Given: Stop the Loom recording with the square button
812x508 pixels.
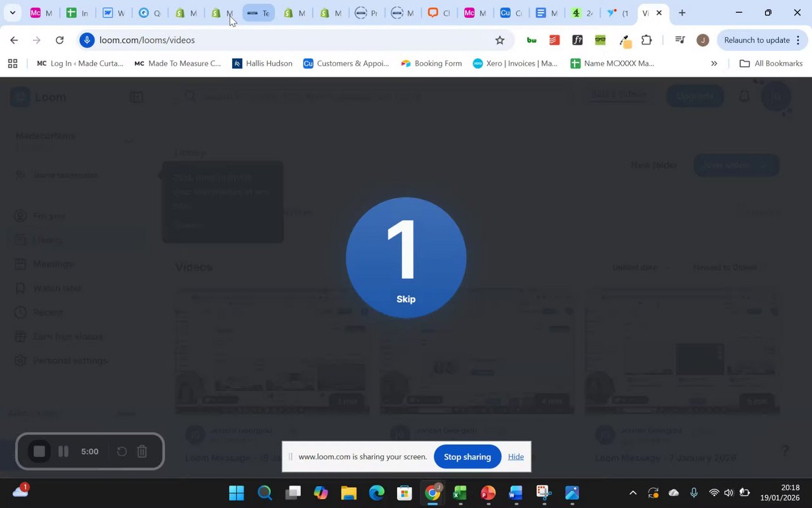Looking at the screenshot, I should (39, 451).
